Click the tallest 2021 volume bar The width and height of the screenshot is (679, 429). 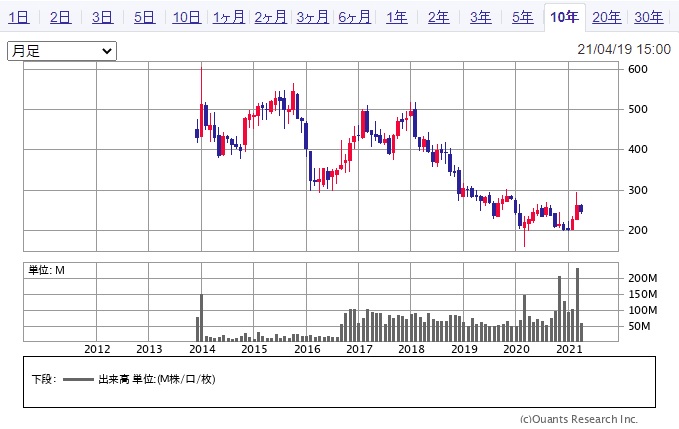pyautogui.click(x=577, y=304)
